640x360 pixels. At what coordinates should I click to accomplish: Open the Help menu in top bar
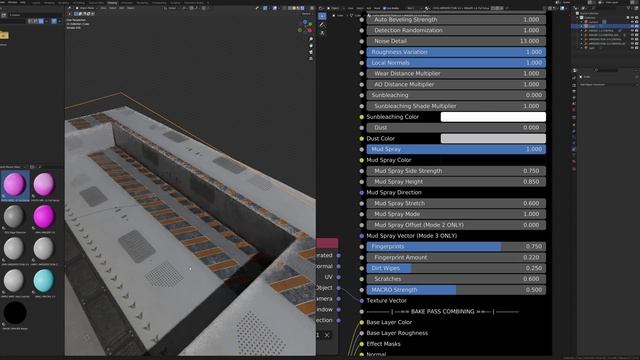(x=22, y=3)
